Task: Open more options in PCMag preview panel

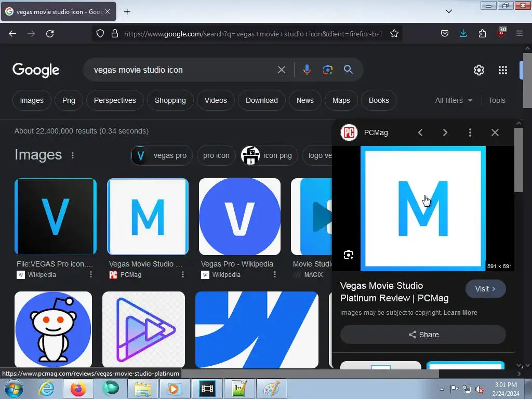Action: tap(470, 132)
